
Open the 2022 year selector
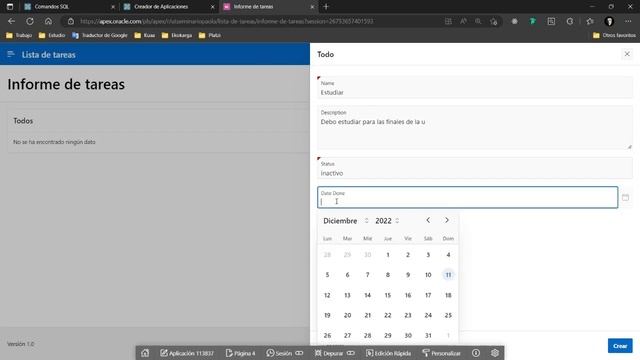coord(387,221)
